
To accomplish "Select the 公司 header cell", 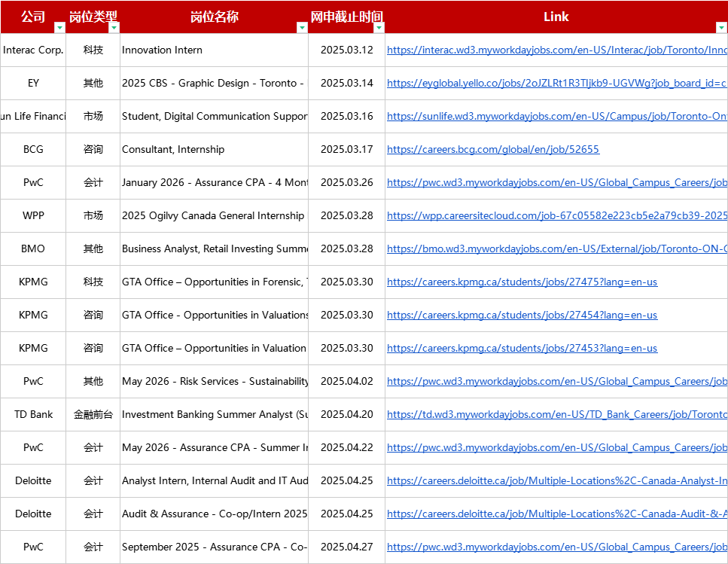I will tap(33, 17).
